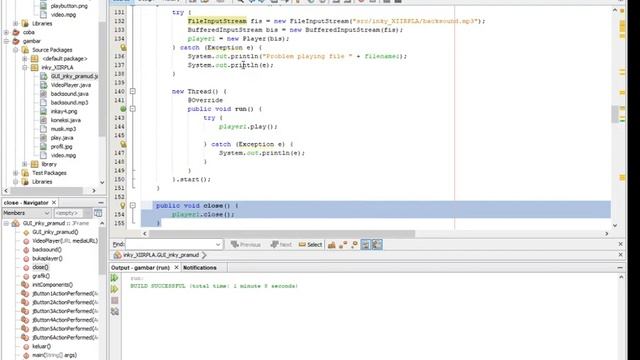The image size is (640, 360).
Task: Collapse the code fold at public void close()
Action: pos(133,206)
